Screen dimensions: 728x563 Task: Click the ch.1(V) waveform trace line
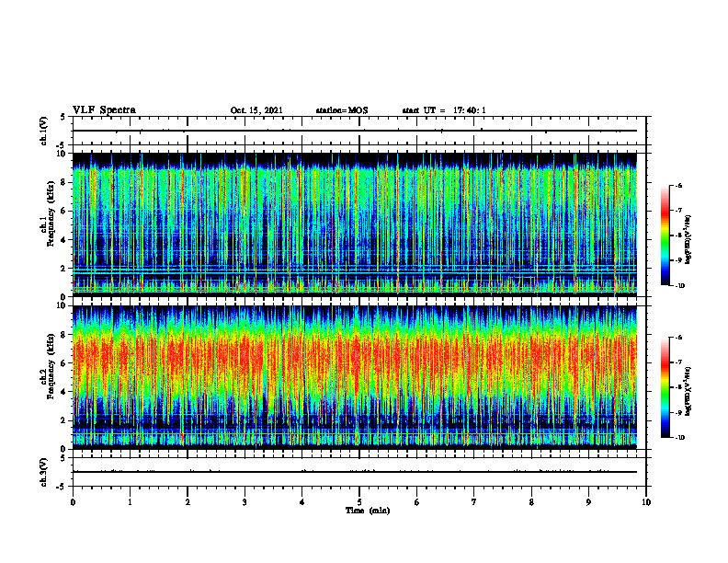click(355, 131)
